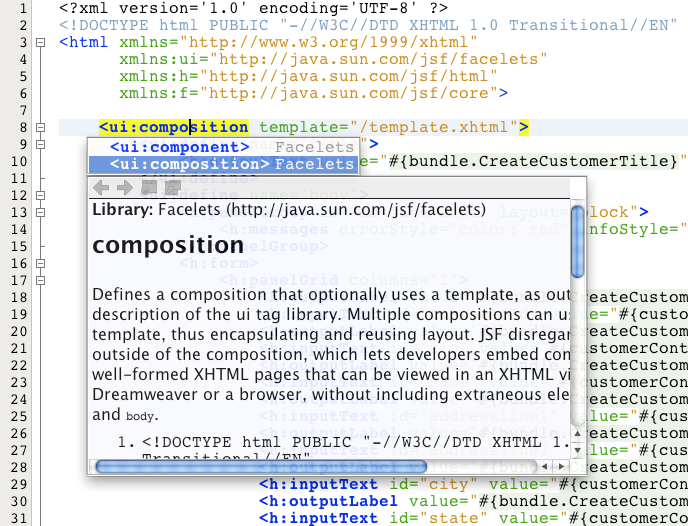Collapse the fold marker on line 11

39,179
